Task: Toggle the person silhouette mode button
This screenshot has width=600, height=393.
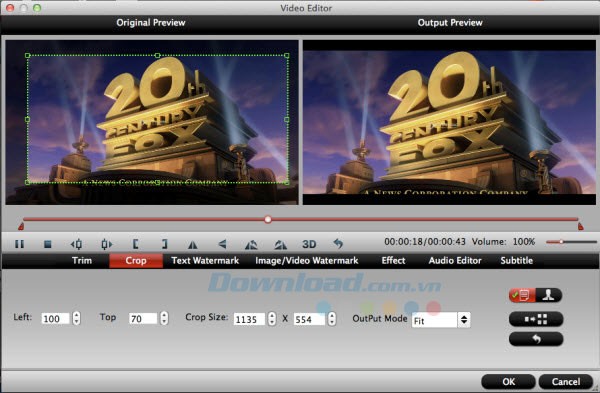Action: coord(549,295)
